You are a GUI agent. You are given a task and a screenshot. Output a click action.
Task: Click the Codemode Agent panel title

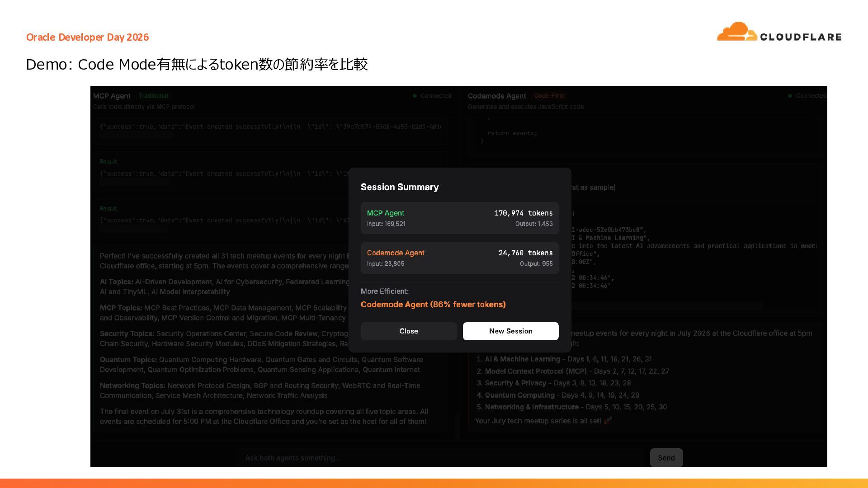pos(497,96)
